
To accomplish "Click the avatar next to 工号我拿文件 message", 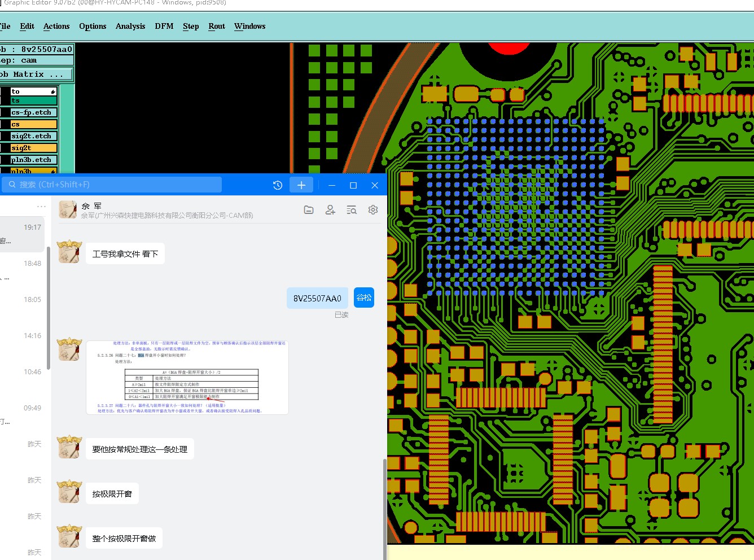I will [x=69, y=252].
